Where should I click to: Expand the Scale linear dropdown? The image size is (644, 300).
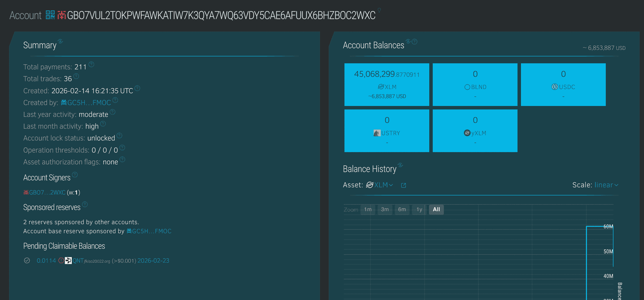606,185
